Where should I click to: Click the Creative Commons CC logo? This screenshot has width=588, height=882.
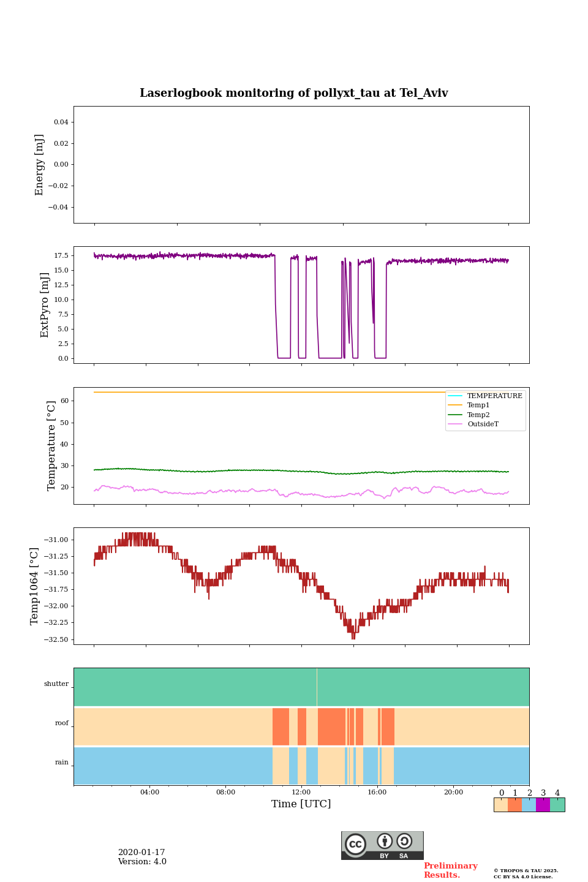click(355, 844)
